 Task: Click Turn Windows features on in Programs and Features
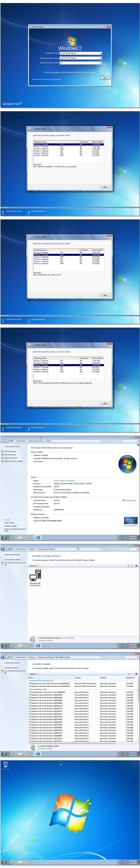(15, 563)
